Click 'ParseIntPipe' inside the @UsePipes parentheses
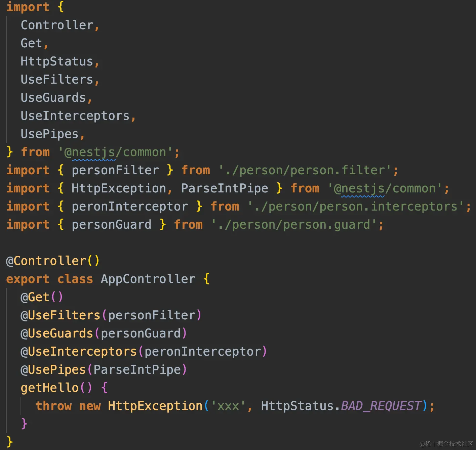 point(137,370)
